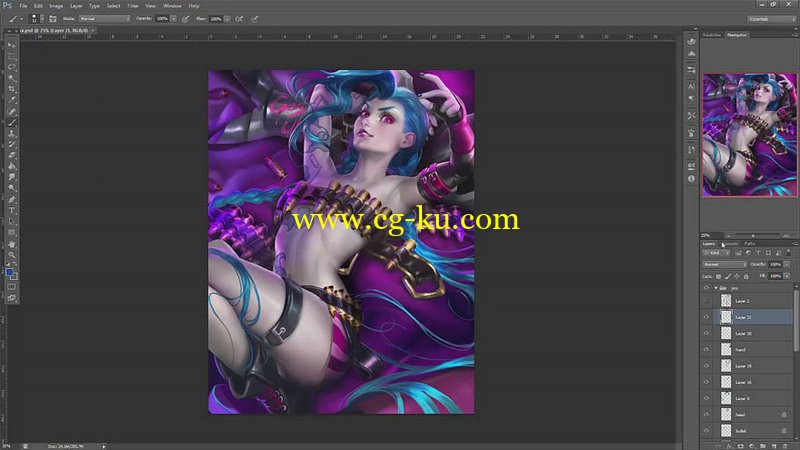Hide Layer 16 via eye icon
This screenshot has width=800, height=450.
(x=707, y=382)
